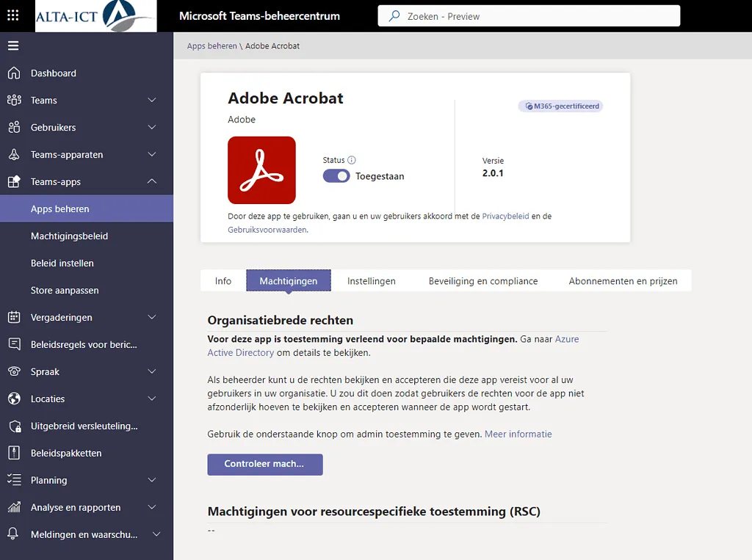Collapse the sidebar with the hamburger icon
This screenshot has width=752, height=560.
coord(12,45)
